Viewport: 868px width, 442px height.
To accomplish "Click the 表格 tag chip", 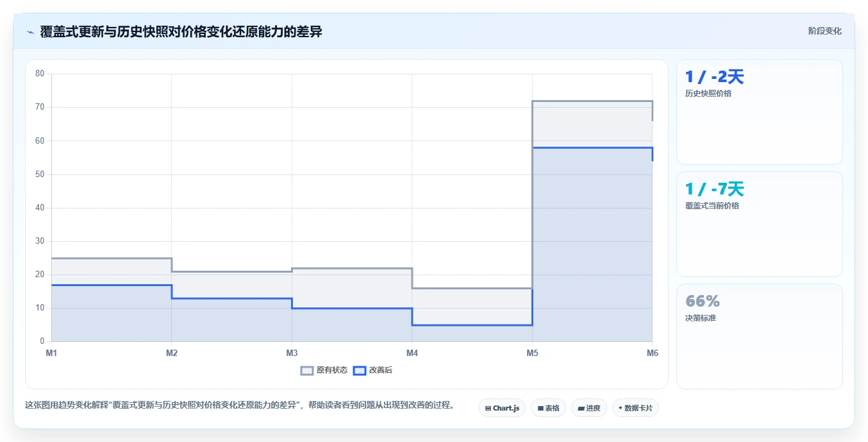I will tap(548, 408).
